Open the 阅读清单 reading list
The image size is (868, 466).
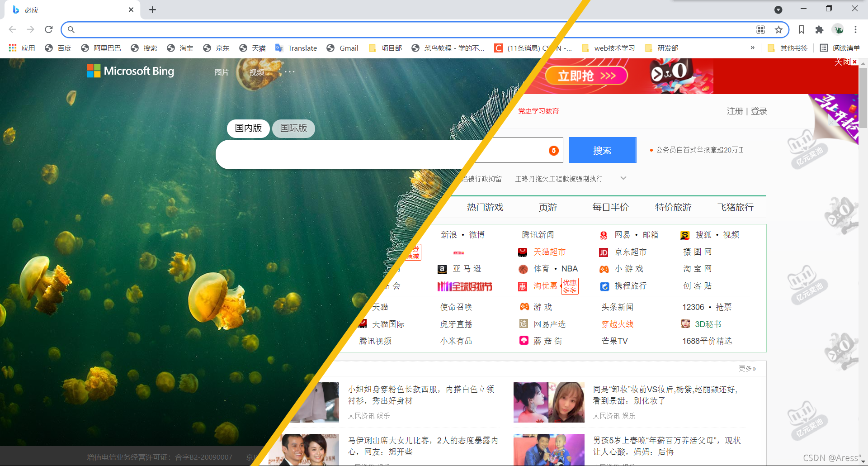(x=840, y=48)
